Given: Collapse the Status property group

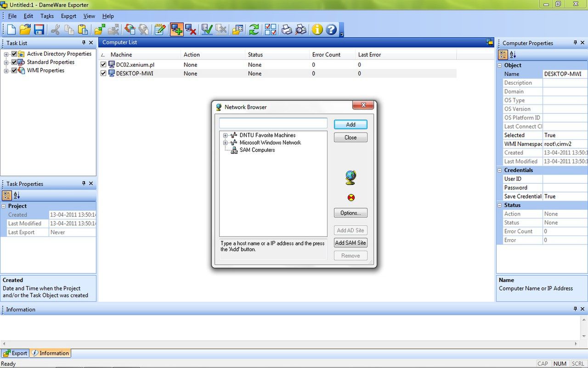Looking at the screenshot, I should pyautogui.click(x=500, y=205).
